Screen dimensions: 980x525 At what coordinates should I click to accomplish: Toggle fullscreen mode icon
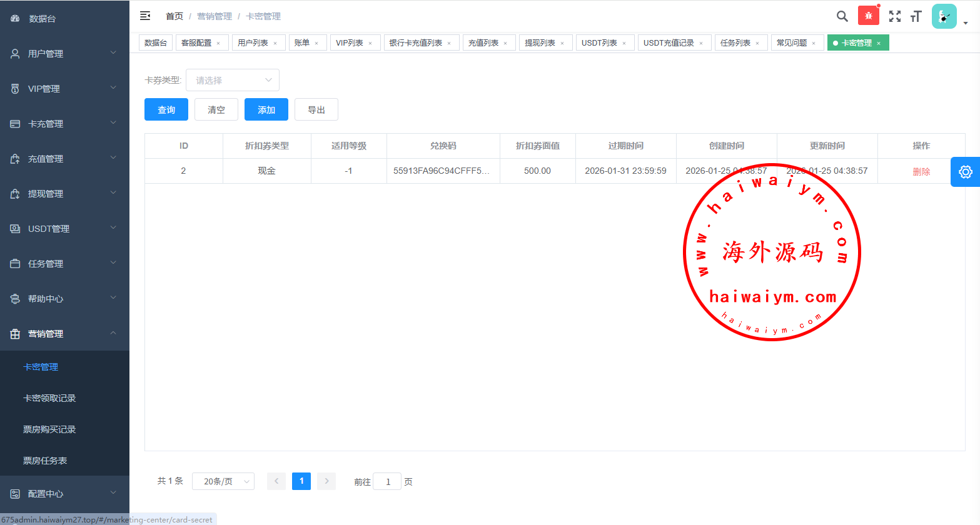895,16
